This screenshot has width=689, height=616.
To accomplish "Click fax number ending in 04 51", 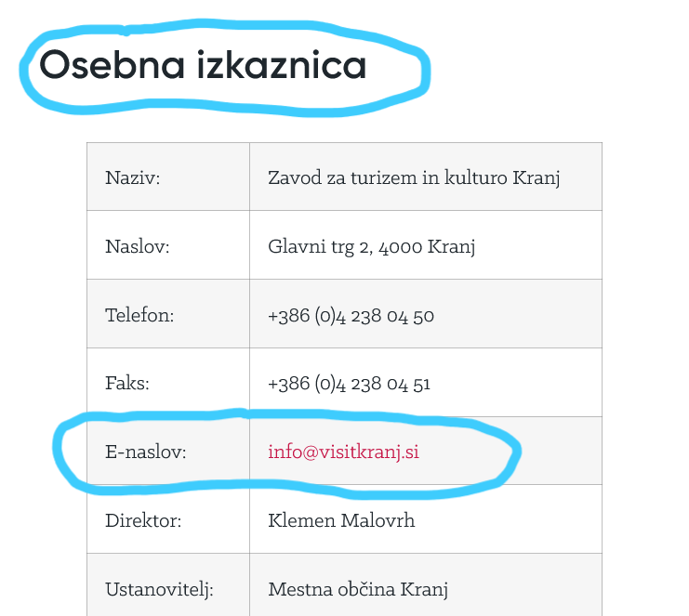I will tap(351, 384).
